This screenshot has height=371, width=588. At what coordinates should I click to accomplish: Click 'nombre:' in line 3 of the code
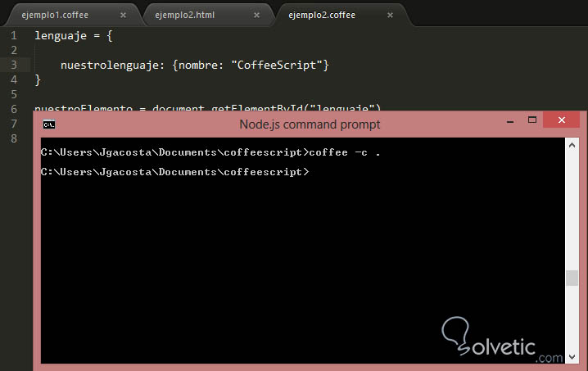pos(201,66)
